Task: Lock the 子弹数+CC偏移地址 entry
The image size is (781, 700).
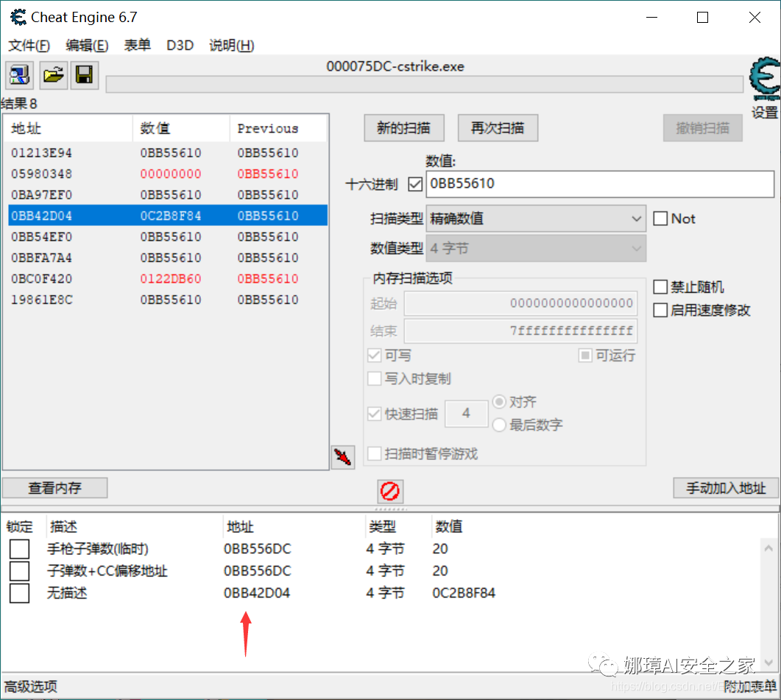Action: click(19, 571)
